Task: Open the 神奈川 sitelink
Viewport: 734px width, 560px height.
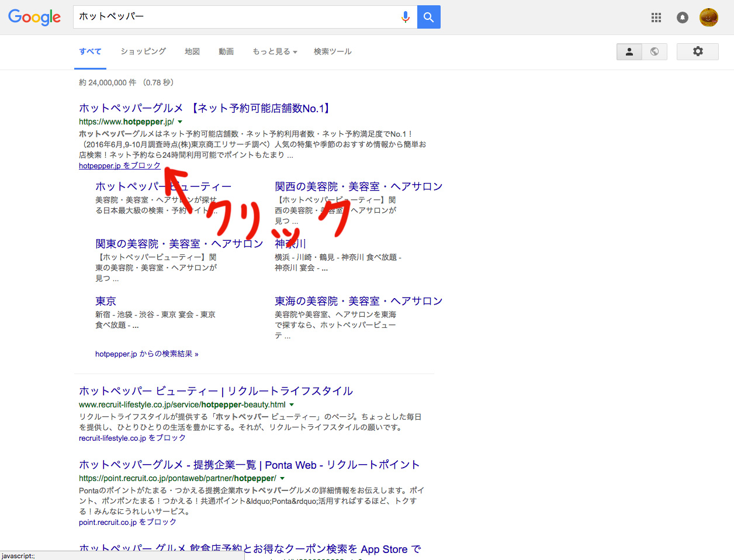Action: coord(290,244)
